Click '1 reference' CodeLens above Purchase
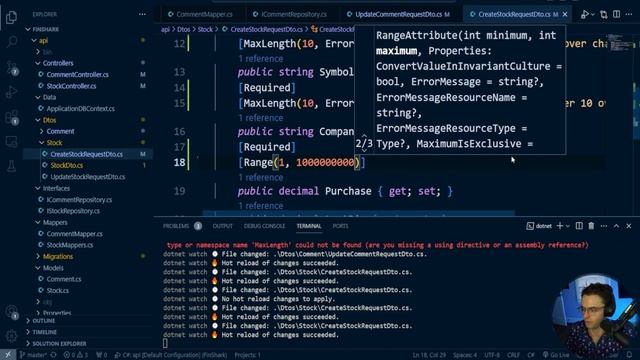 260,178
